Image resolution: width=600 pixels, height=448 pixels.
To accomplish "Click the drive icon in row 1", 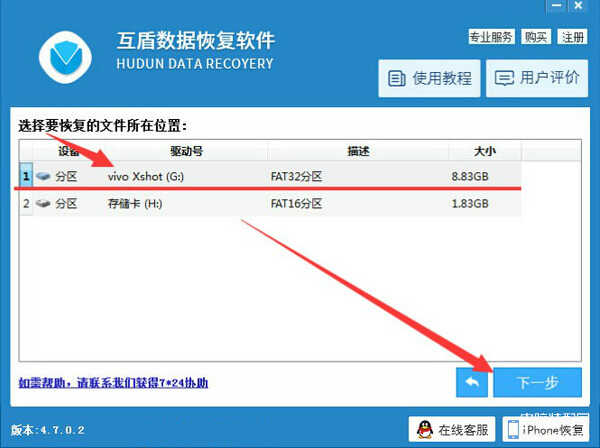I will pos(43,176).
